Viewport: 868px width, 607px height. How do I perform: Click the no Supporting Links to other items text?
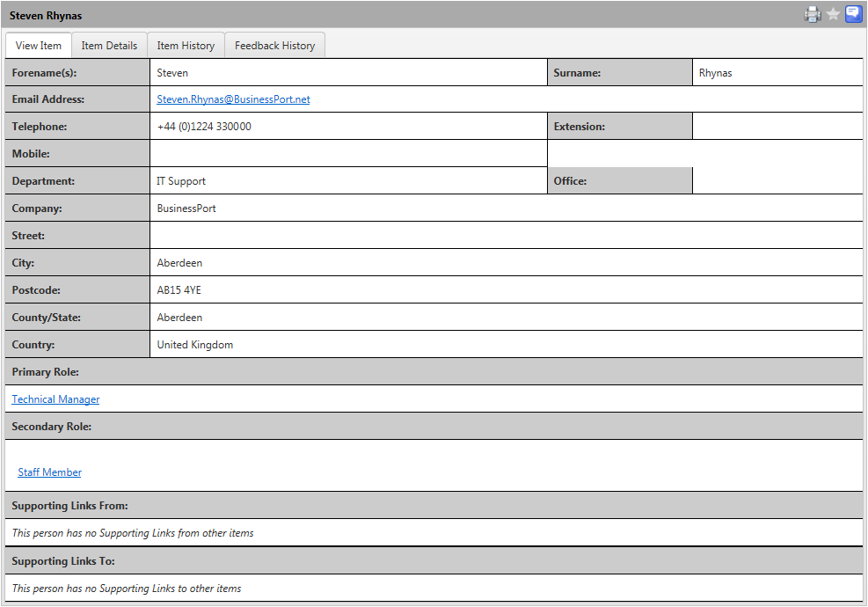click(127, 589)
